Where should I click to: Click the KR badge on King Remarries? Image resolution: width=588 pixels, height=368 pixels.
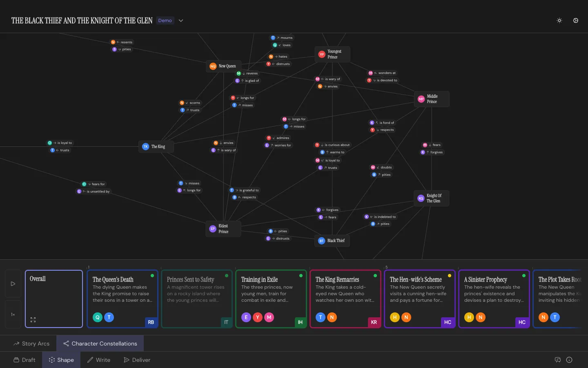point(374,322)
